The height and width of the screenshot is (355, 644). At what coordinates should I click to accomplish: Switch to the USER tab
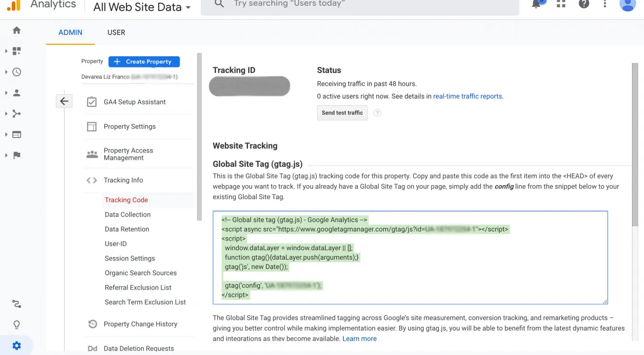pos(116,32)
